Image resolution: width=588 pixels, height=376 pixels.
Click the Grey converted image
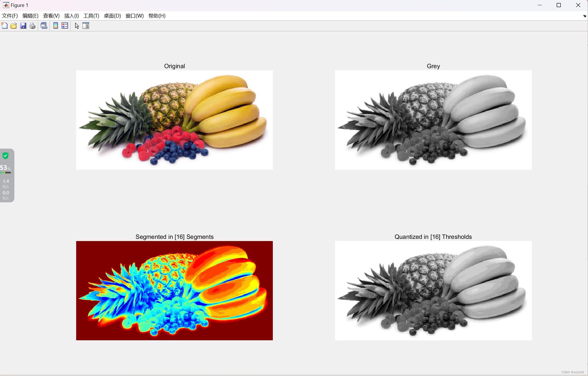click(433, 120)
